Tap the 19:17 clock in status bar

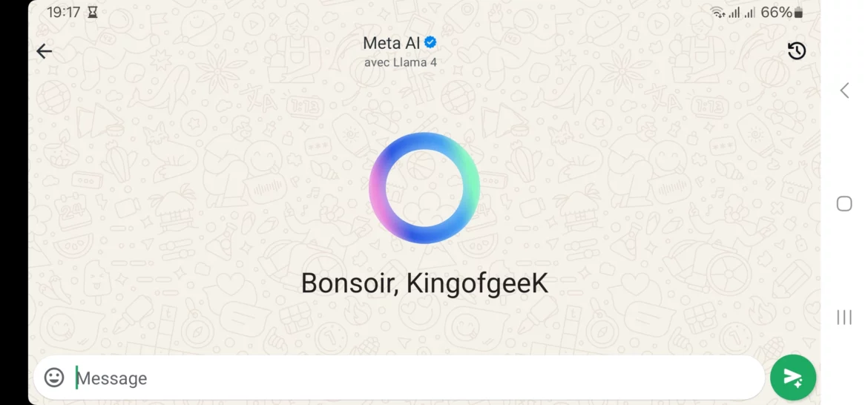pos(64,12)
